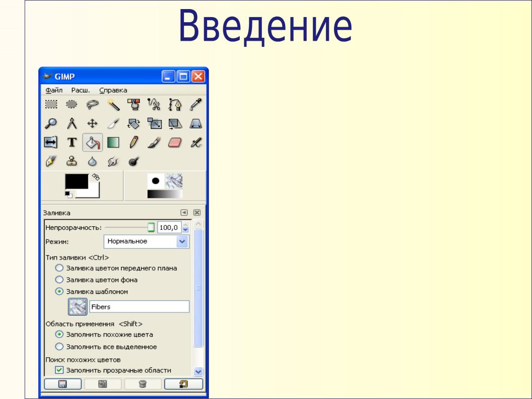Choose the Measure compass tool
Viewport: 532px width, 399px height.
click(71, 123)
